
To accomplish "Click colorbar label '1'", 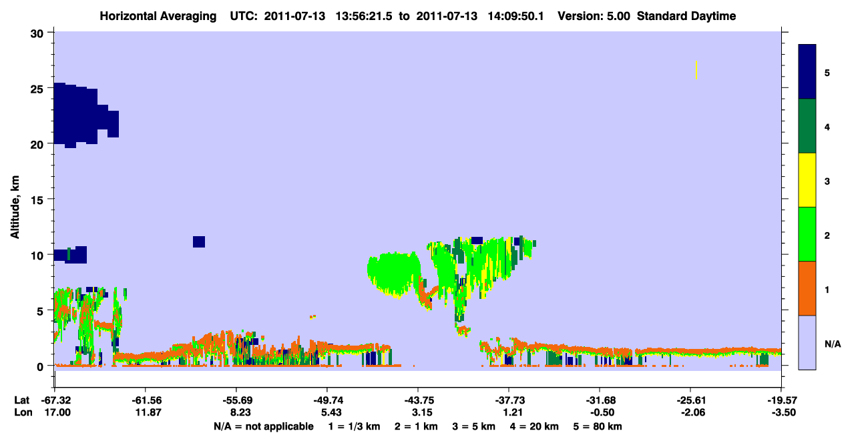I will [827, 289].
